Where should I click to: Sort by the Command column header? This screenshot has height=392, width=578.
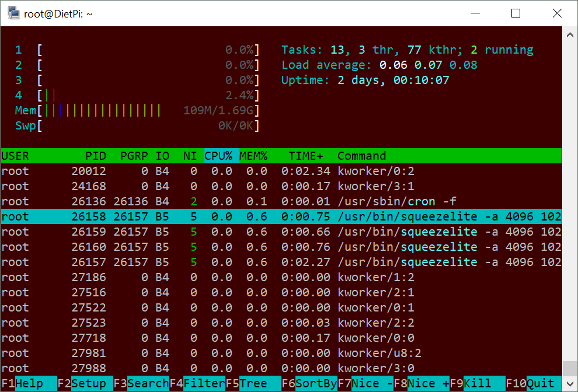tap(361, 156)
